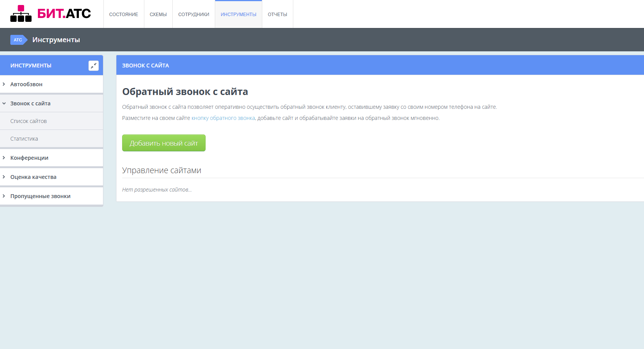The height and width of the screenshot is (349, 644).
Task: Expand the Конференции section chevron
Action: tap(4, 158)
